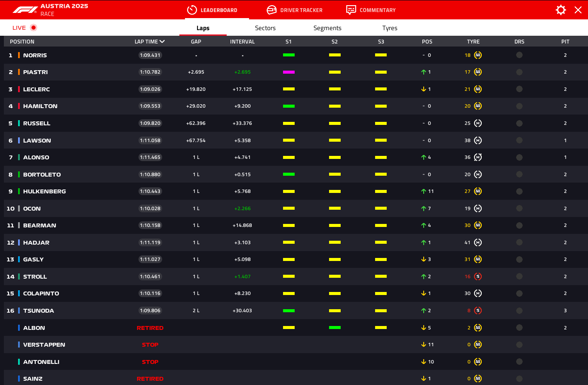Click Piastri's medium tyre icon
The height and width of the screenshot is (385, 588).
[477, 72]
